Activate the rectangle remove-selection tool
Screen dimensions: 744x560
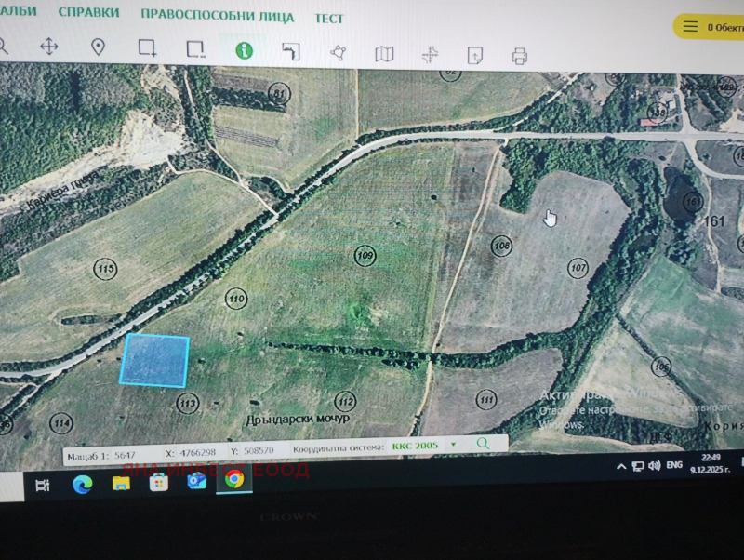195,49
